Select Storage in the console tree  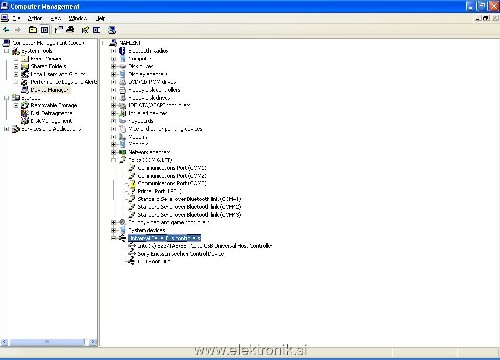[31, 98]
